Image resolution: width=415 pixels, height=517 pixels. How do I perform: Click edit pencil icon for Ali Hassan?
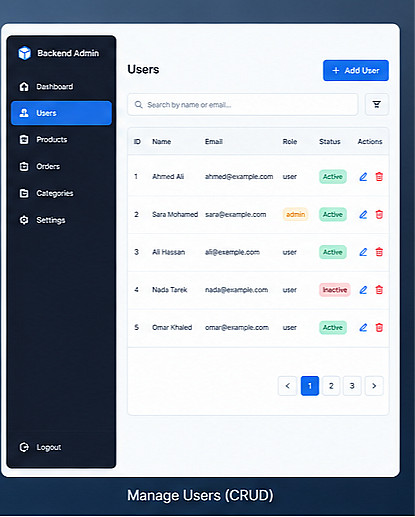[363, 252]
